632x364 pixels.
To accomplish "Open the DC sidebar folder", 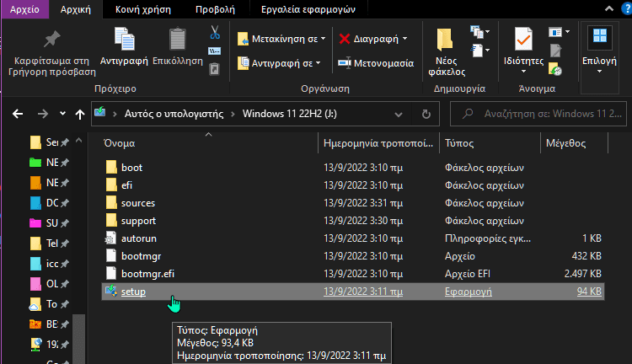I will click(49, 203).
